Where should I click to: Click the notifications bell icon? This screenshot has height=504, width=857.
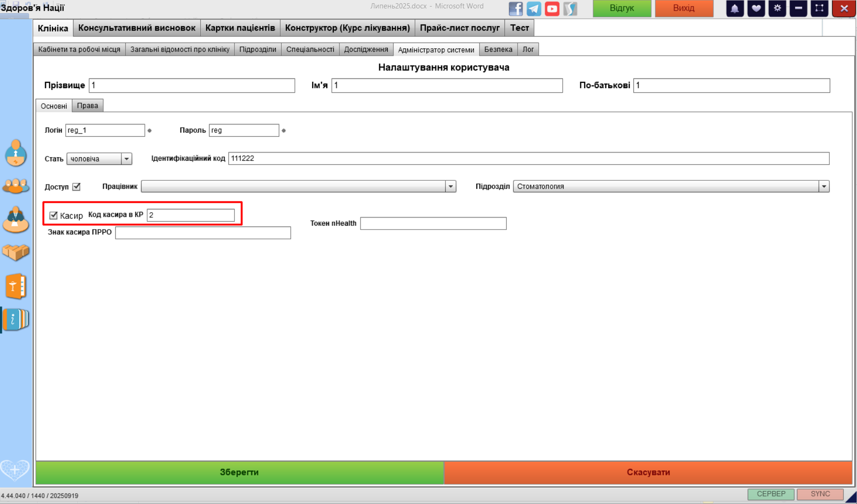click(735, 8)
